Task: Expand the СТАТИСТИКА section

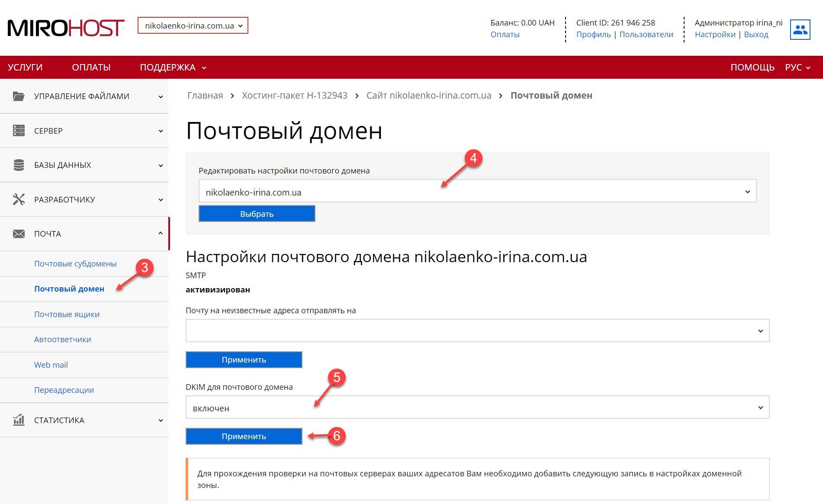Action: (84, 420)
